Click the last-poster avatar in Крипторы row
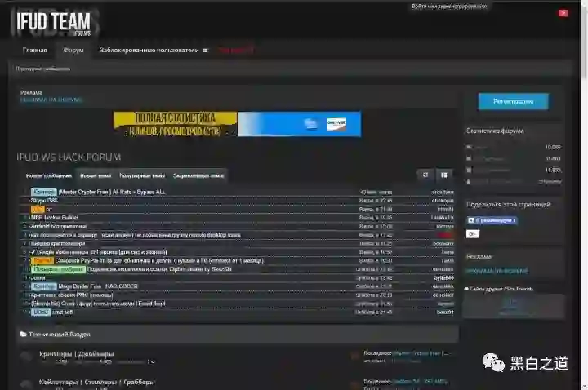This screenshot has width=588, height=390. click(354, 356)
